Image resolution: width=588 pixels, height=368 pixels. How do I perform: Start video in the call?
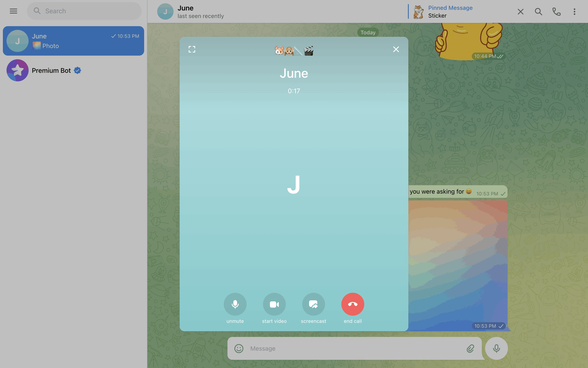pyautogui.click(x=274, y=304)
